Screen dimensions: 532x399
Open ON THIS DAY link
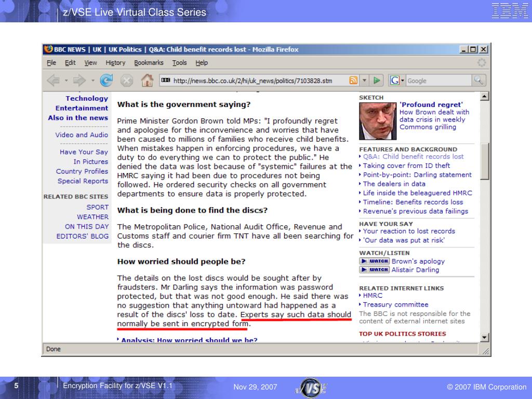click(87, 227)
